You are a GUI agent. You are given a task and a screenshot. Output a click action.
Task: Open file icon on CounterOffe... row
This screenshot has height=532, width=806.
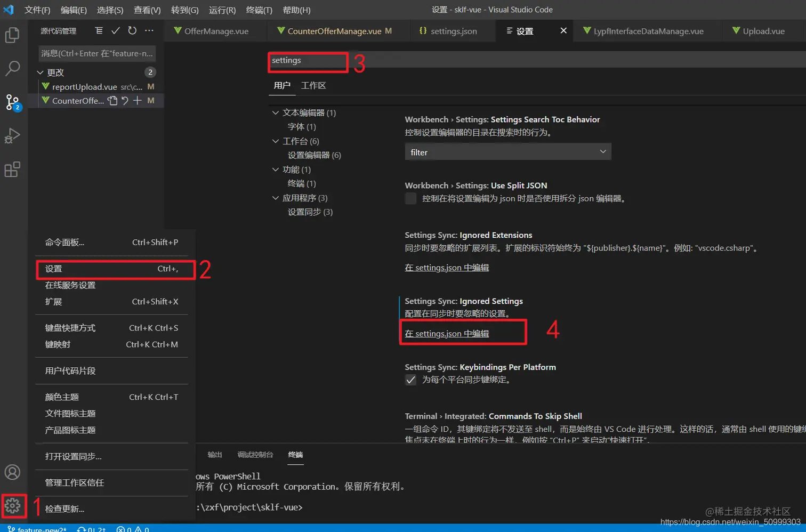pos(112,101)
